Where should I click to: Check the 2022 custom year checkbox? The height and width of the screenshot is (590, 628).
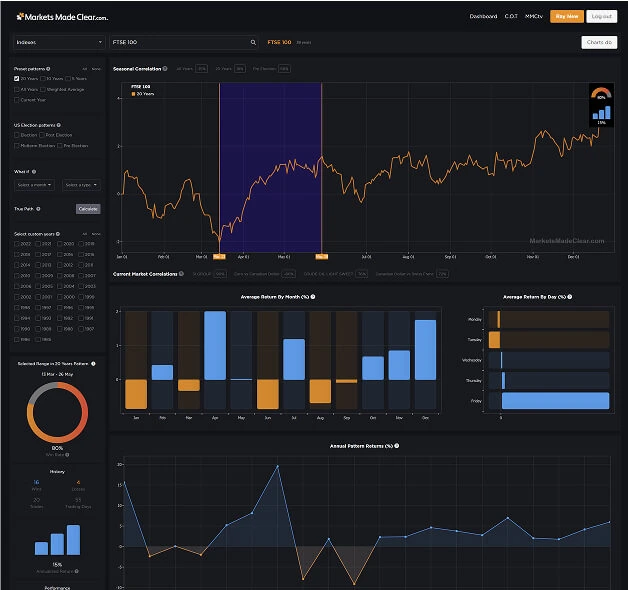pyautogui.click(x=16, y=244)
